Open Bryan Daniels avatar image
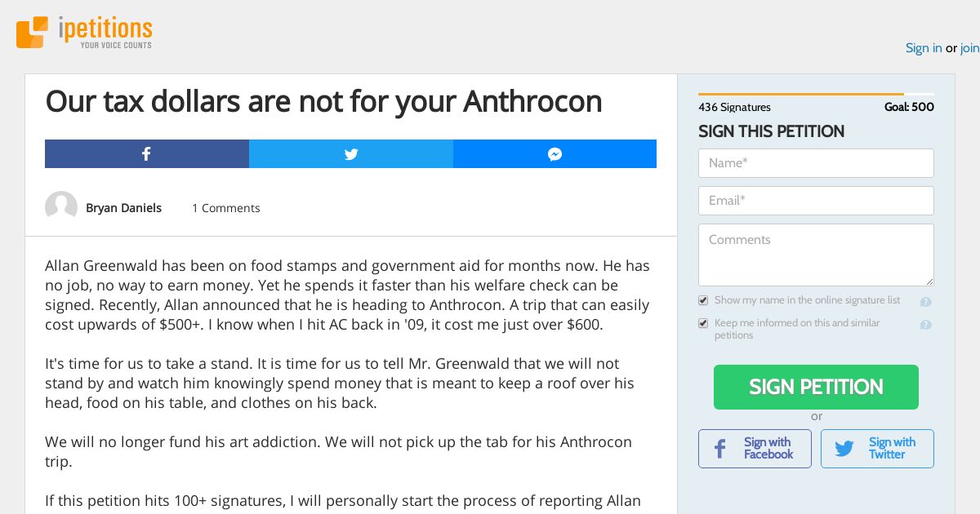980x514 pixels. 61,207
